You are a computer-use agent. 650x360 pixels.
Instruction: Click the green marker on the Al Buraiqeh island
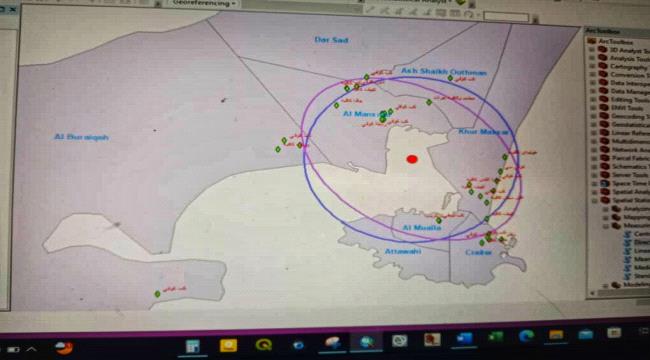157,294
